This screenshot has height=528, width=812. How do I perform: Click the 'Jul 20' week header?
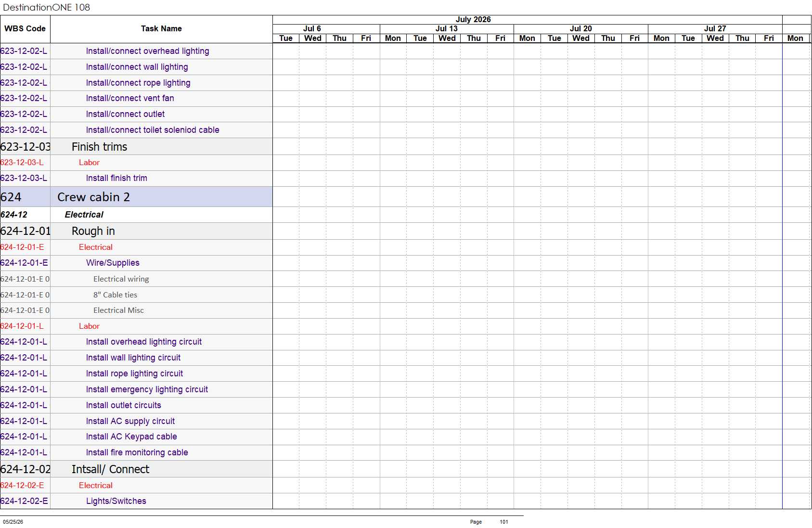tap(581, 29)
